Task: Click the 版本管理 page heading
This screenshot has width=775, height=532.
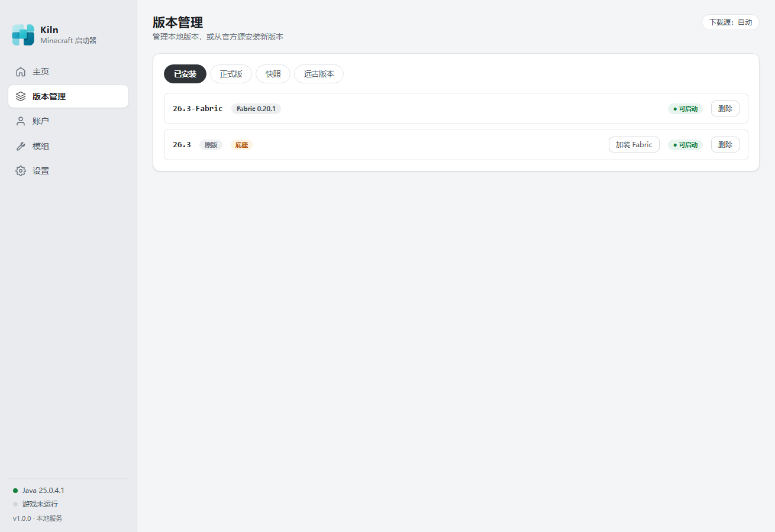Action: [x=177, y=22]
